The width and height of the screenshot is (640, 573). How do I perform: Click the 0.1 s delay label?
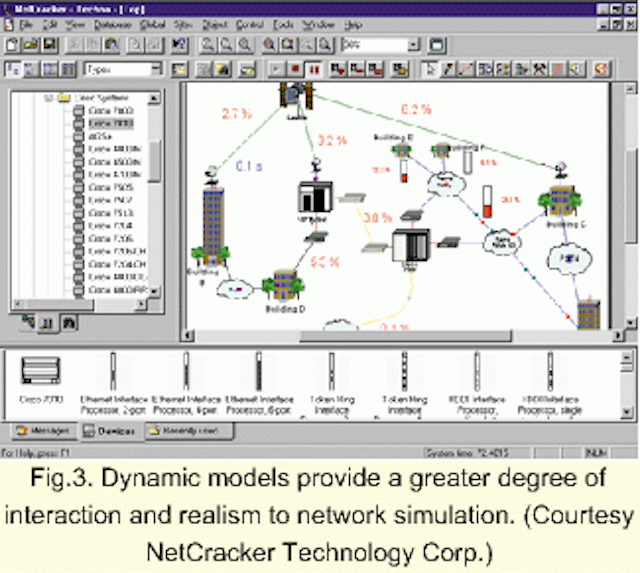(x=249, y=167)
